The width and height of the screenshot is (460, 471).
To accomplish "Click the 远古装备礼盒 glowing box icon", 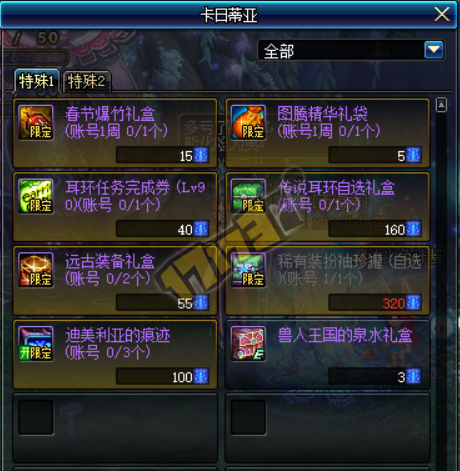I will pyautogui.click(x=36, y=270).
